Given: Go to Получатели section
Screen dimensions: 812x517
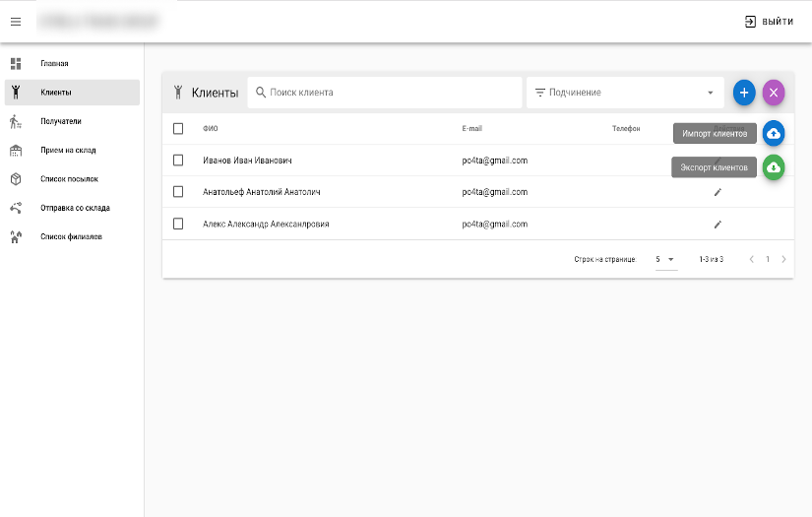Looking at the screenshot, I should click(72, 121).
